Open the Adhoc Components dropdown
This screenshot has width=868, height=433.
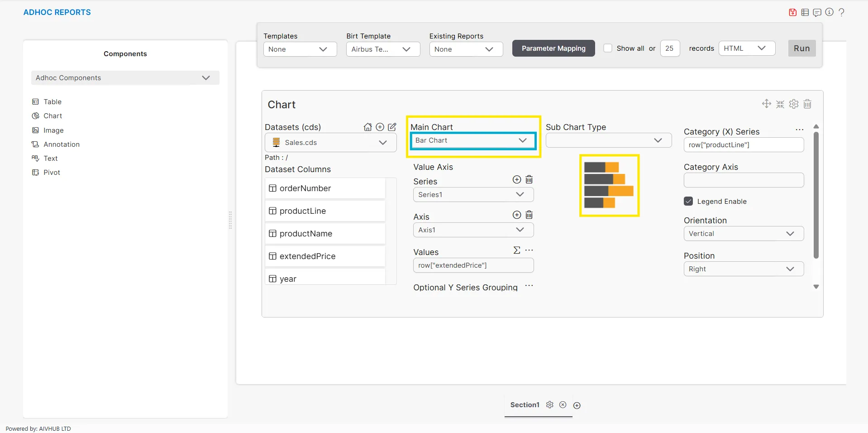[125, 78]
